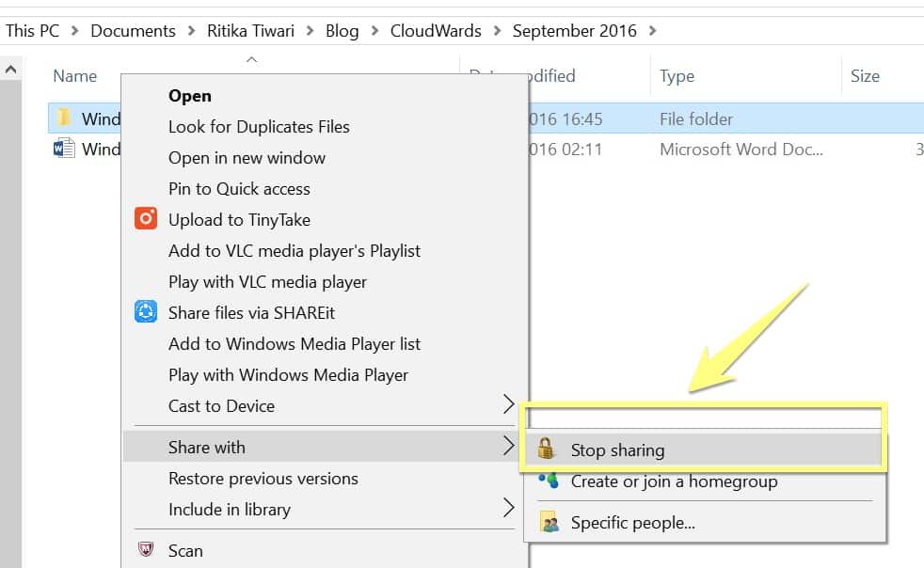This screenshot has height=568, width=924.
Task: Select Share files via SHAREit
Action: point(251,313)
